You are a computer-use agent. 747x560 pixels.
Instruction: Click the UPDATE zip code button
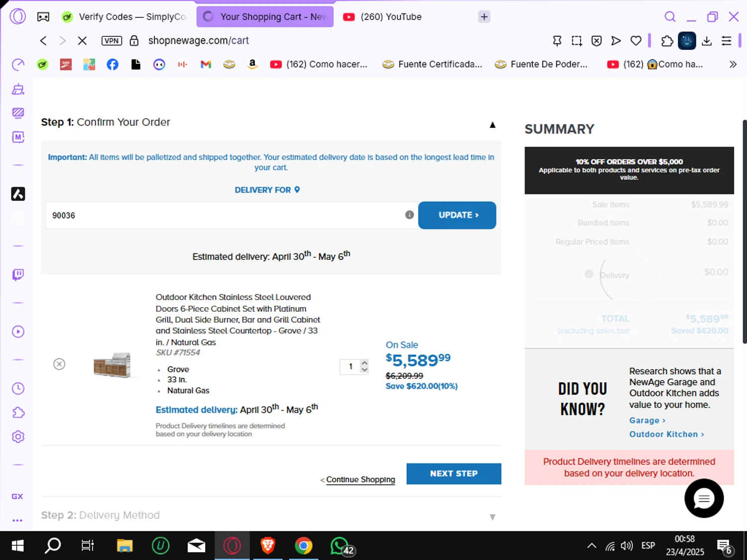tap(457, 216)
